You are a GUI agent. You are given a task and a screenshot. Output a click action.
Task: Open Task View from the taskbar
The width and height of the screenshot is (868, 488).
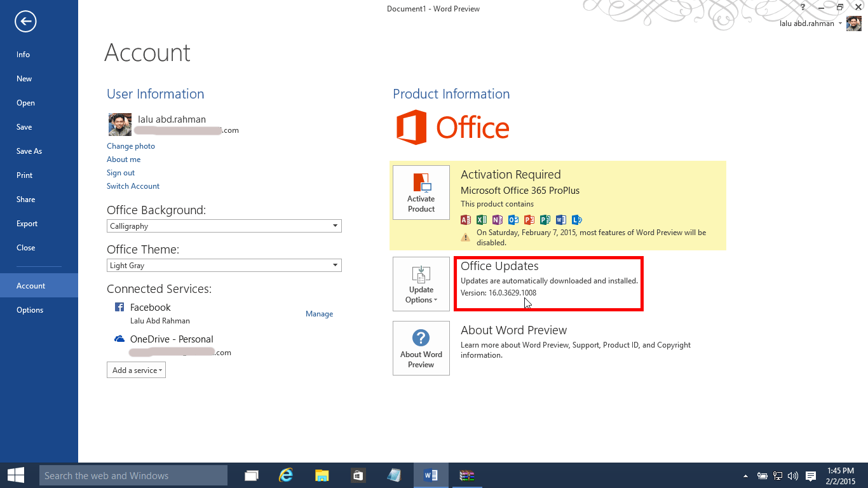(x=252, y=475)
